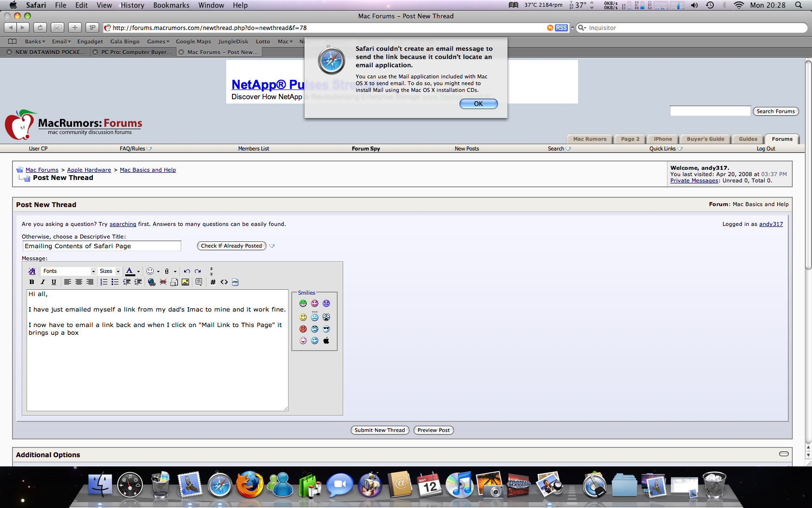
Task: Toggle bold formatting in the message editor
Action: pyautogui.click(x=32, y=282)
